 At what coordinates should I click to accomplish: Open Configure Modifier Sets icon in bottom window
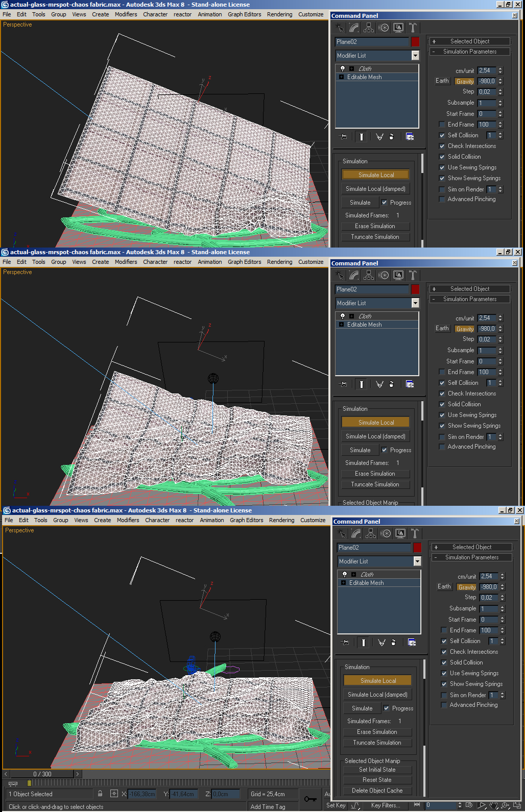pos(412,643)
